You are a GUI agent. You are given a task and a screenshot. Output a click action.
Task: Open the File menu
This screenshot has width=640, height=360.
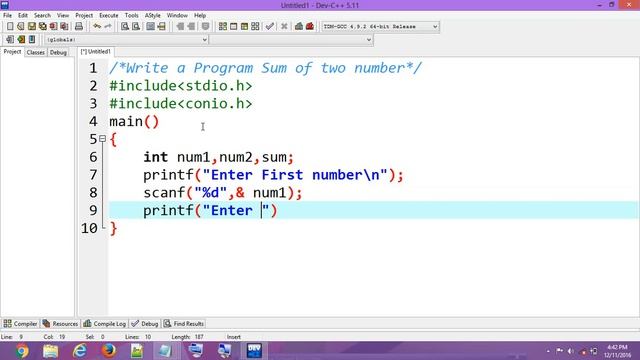point(7,16)
